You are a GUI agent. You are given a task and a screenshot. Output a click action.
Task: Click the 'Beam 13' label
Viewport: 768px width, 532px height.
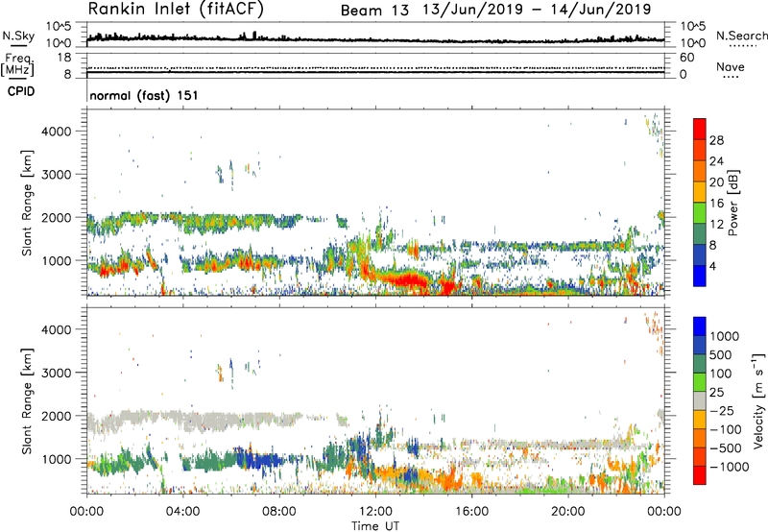[374, 11]
